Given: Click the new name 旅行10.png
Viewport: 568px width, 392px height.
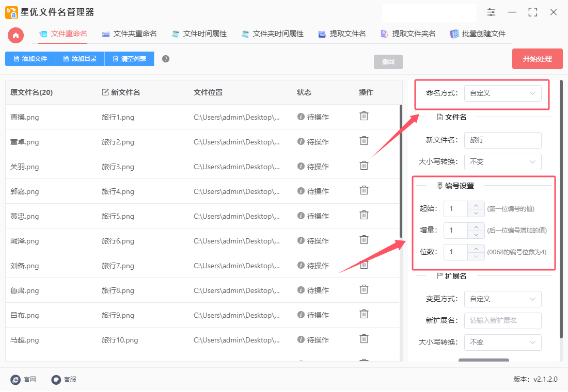Looking at the screenshot, I should (120, 340).
